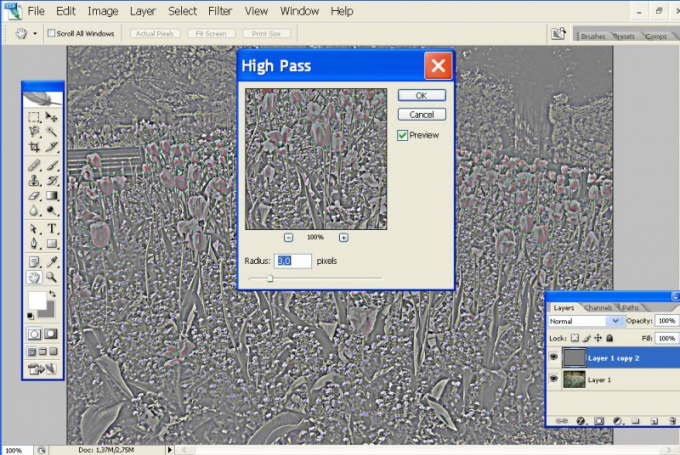Select the Lasso tool
The width and height of the screenshot is (680, 455).
tap(34, 131)
